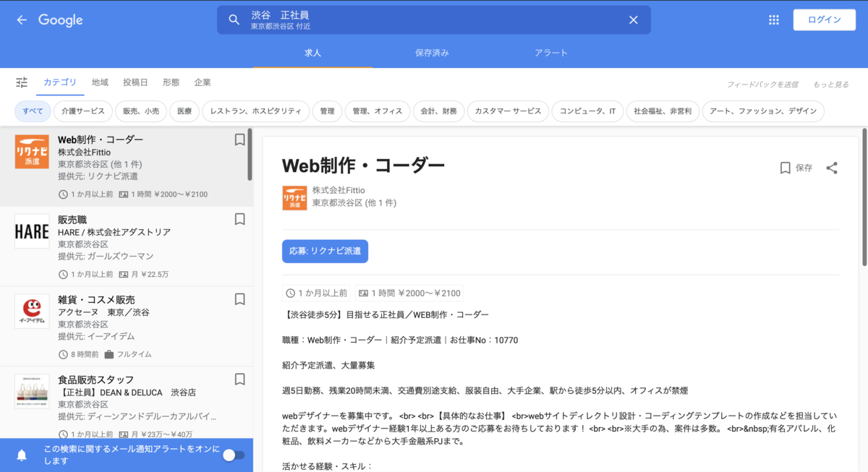Select the 企業 filter tab
The height and width of the screenshot is (472, 868).
pyautogui.click(x=203, y=82)
